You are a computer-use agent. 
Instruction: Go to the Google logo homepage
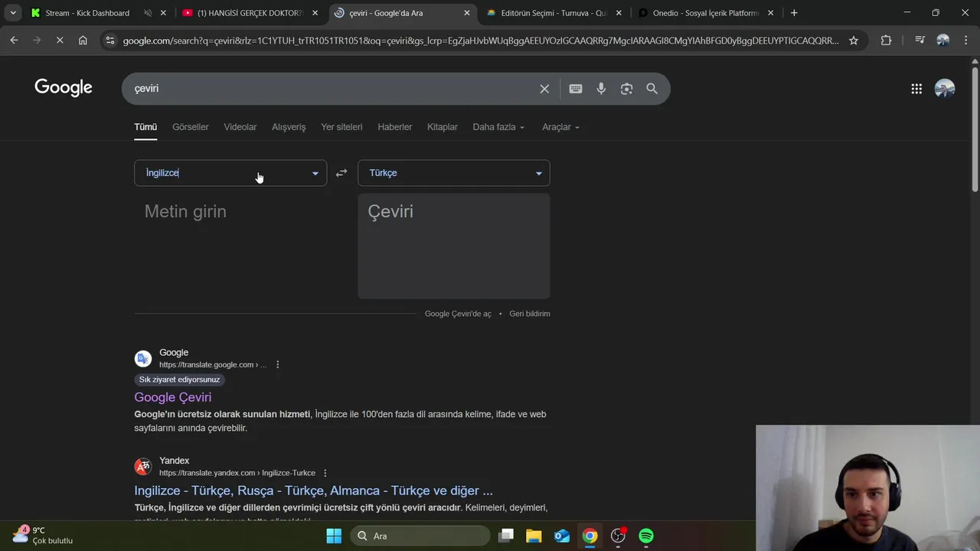coord(64,88)
